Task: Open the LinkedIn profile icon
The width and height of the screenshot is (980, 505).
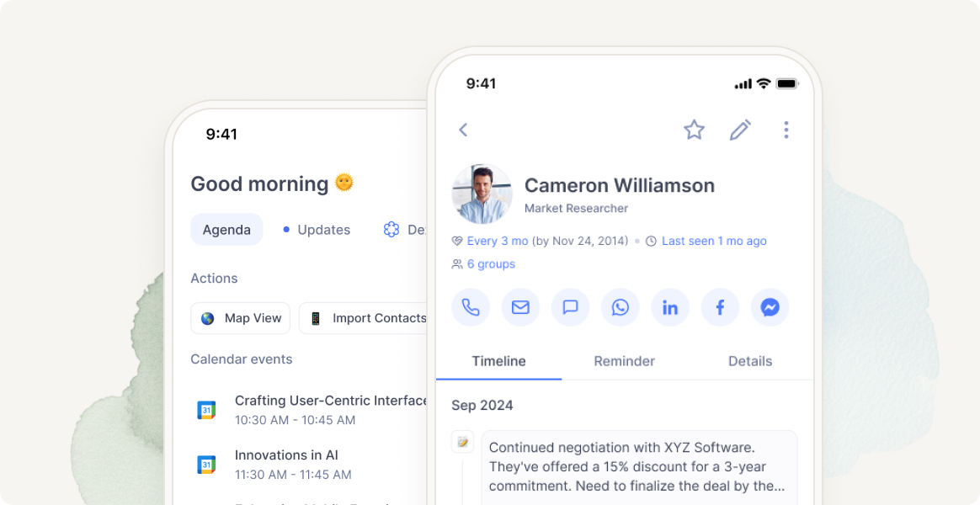Action: click(670, 307)
